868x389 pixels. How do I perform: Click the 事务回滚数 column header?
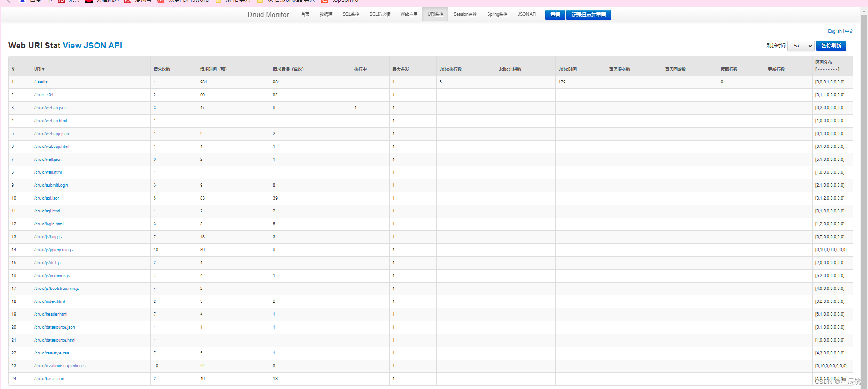coord(675,69)
